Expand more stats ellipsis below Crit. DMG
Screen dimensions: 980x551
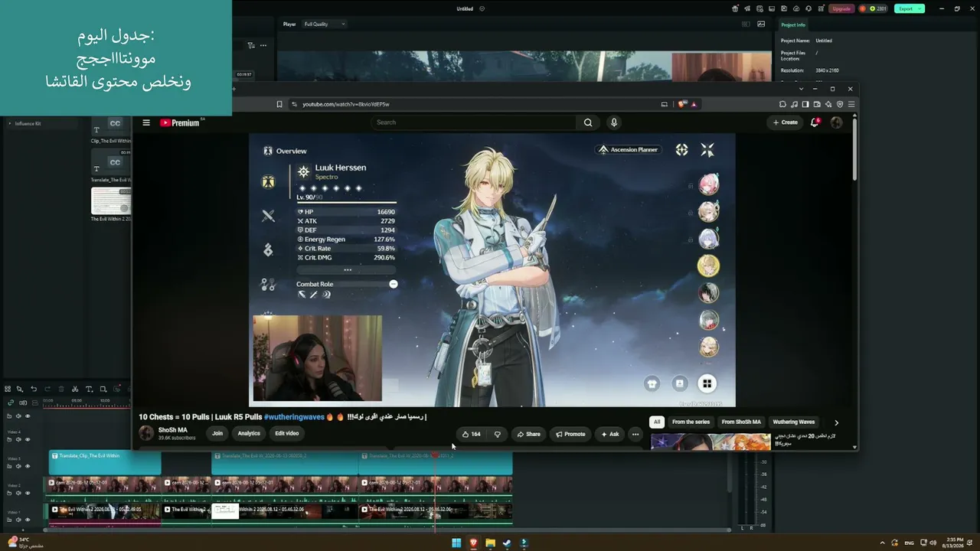point(348,270)
